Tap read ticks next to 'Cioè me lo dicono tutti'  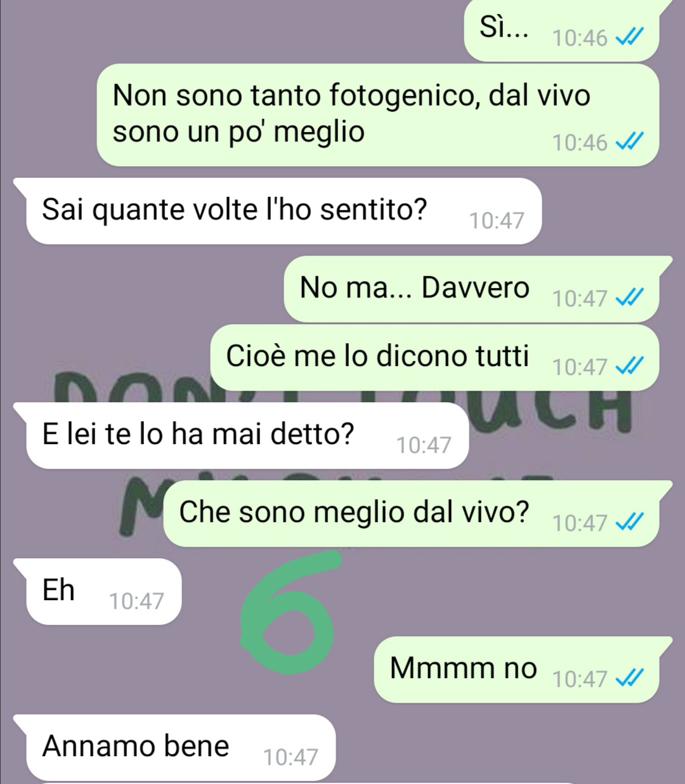click(630, 367)
